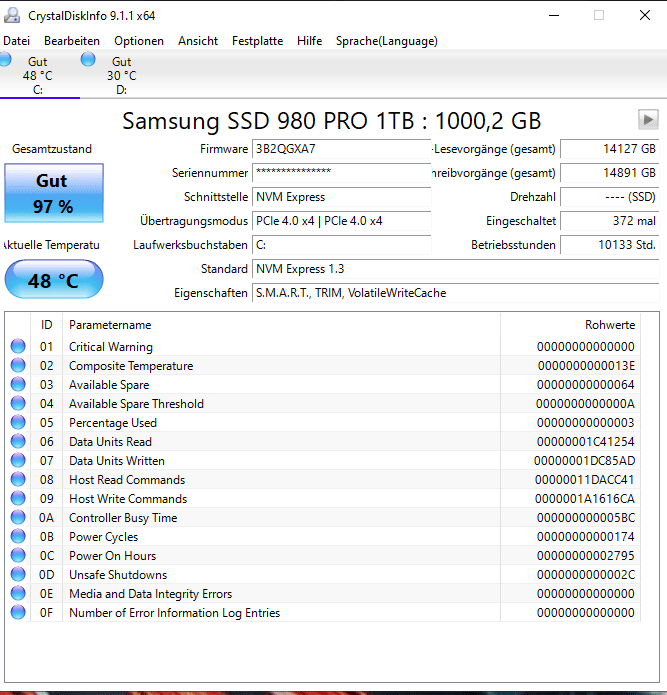Image resolution: width=667 pixels, height=695 pixels.
Task: Open the Optionen menu
Action: coord(139,41)
